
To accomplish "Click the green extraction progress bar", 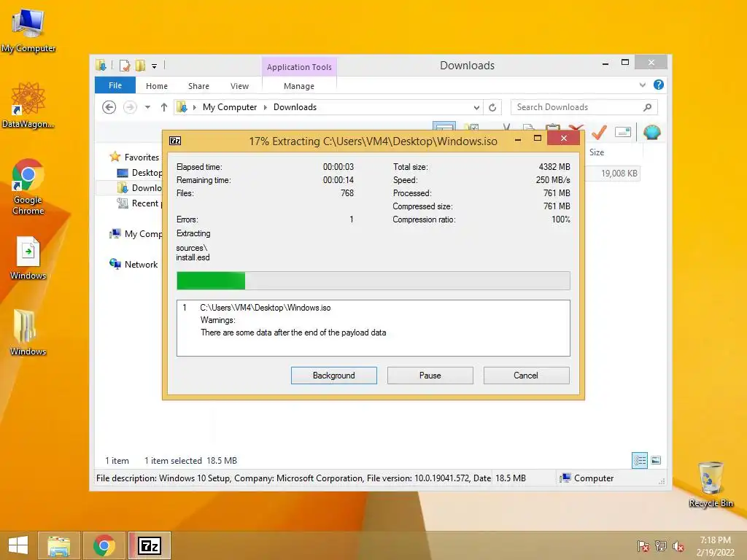I will [373, 281].
